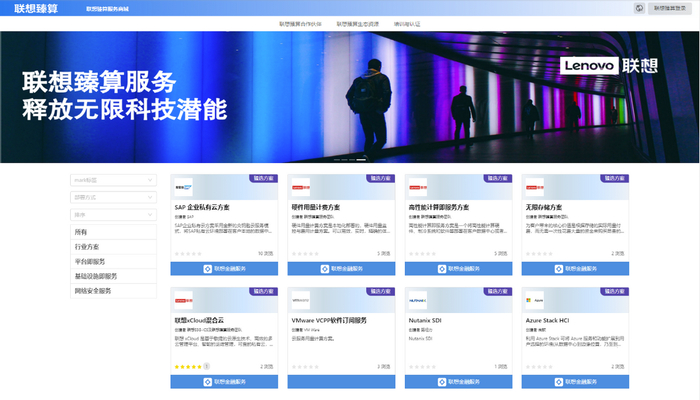
Task: Select the 平台即服务 category filter
Action: (113, 262)
